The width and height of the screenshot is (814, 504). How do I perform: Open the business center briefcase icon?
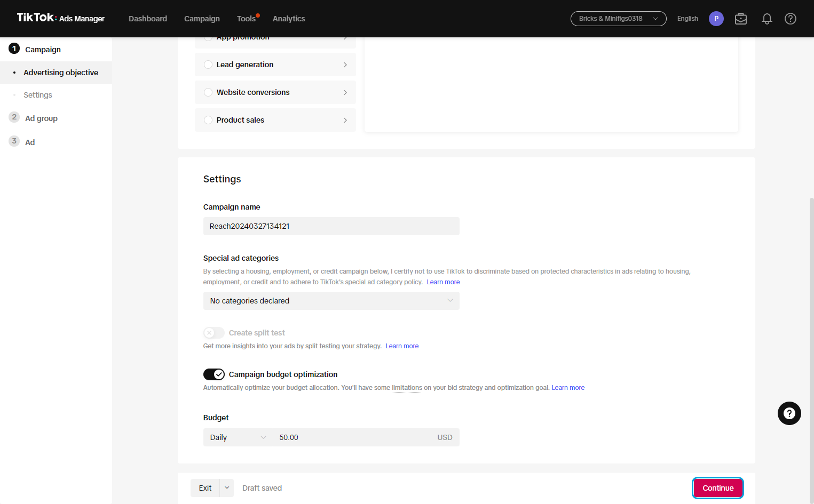(741, 19)
